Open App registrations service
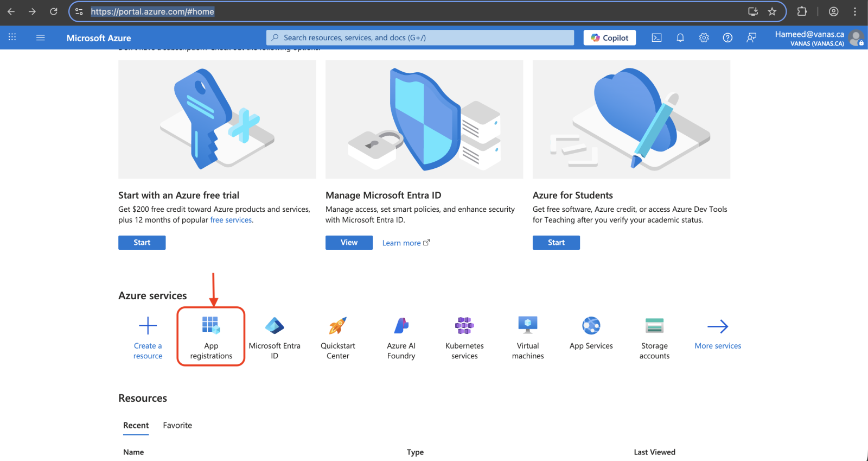The image size is (868, 461). click(211, 337)
